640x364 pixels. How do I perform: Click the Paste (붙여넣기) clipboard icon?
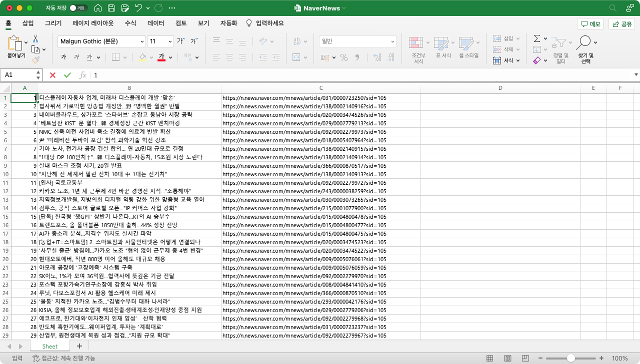(15, 43)
